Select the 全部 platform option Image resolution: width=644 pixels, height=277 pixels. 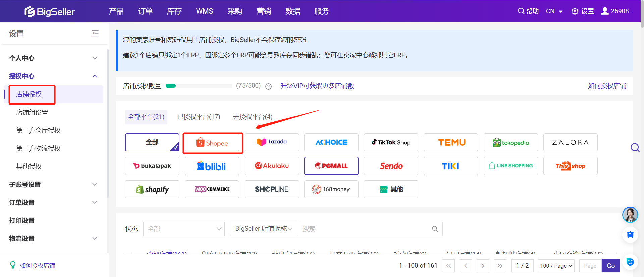pyautogui.click(x=152, y=142)
